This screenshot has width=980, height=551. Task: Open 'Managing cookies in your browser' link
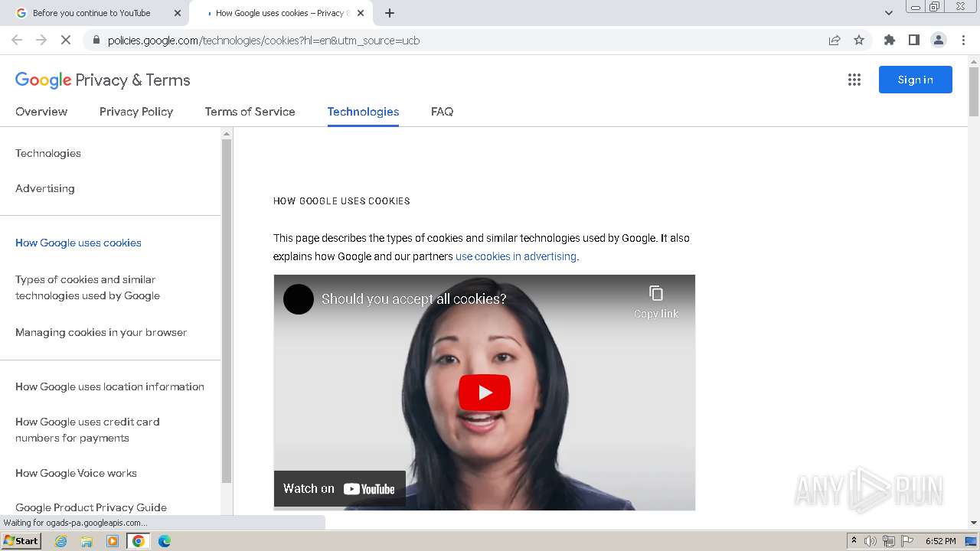pyautogui.click(x=101, y=332)
